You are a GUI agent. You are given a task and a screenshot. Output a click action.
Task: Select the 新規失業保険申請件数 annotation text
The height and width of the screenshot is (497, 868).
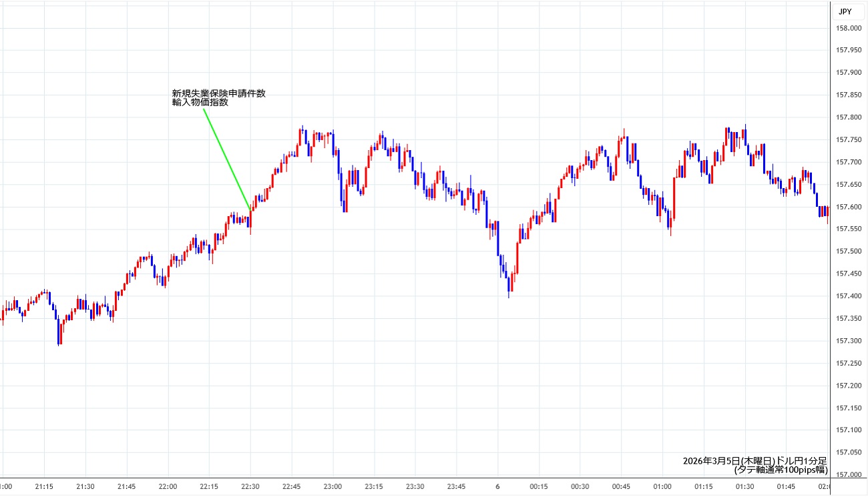click(x=218, y=93)
